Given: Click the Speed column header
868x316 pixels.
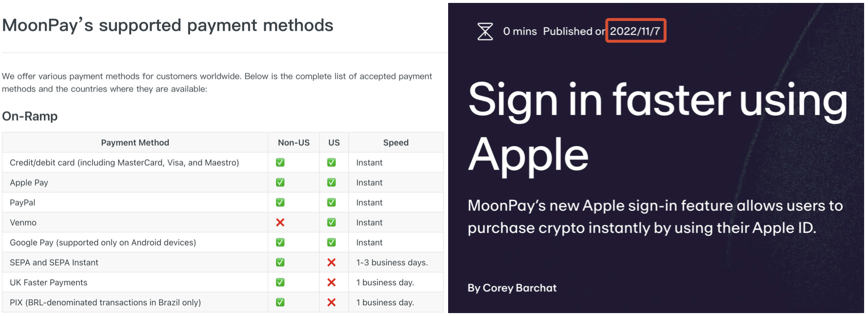Looking at the screenshot, I should (x=395, y=142).
